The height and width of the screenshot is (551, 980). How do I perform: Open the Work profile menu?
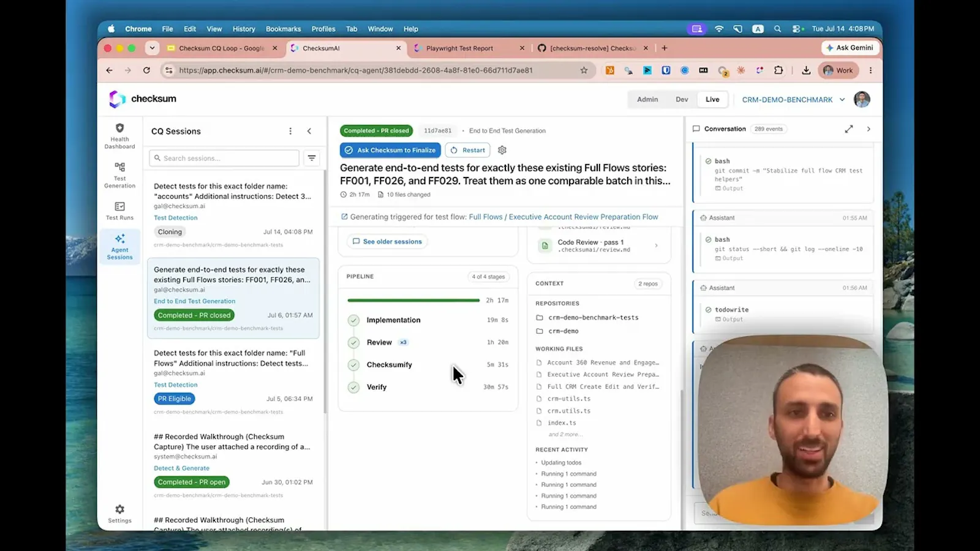point(839,70)
